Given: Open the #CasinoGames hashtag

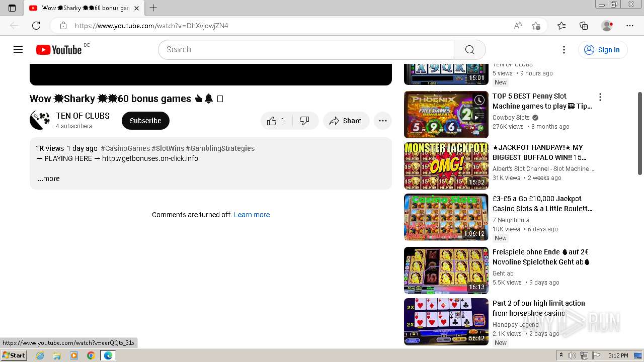Looking at the screenshot, I should [125, 148].
